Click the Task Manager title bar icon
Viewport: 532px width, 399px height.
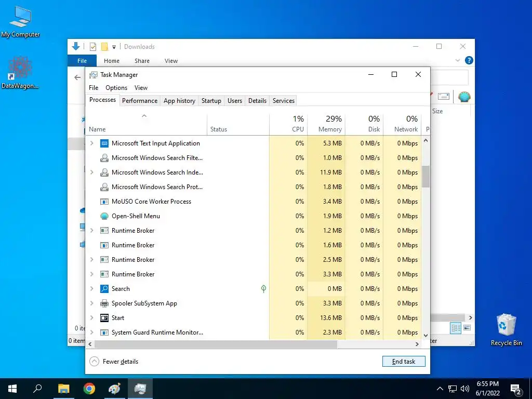[x=94, y=75]
